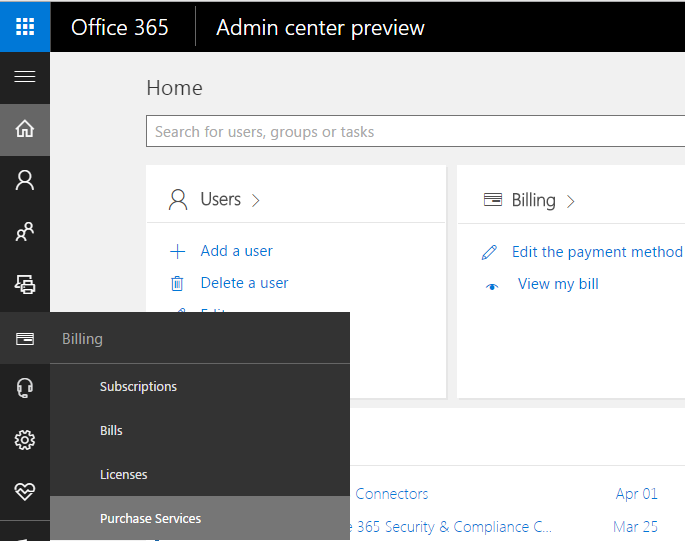This screenshot has height=541, width=685.
Task: Expand the Users card chevron
Action: point(256,200)
